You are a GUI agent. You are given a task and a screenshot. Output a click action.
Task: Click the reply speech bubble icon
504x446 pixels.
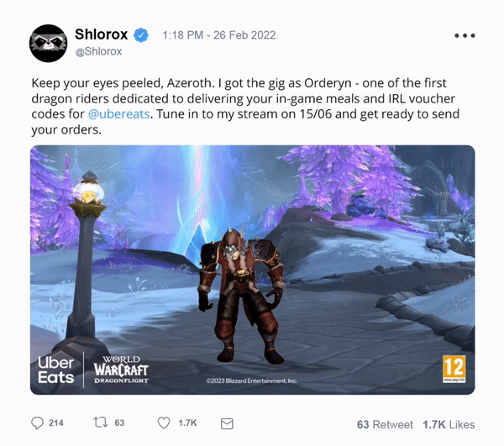coord(37,422)
